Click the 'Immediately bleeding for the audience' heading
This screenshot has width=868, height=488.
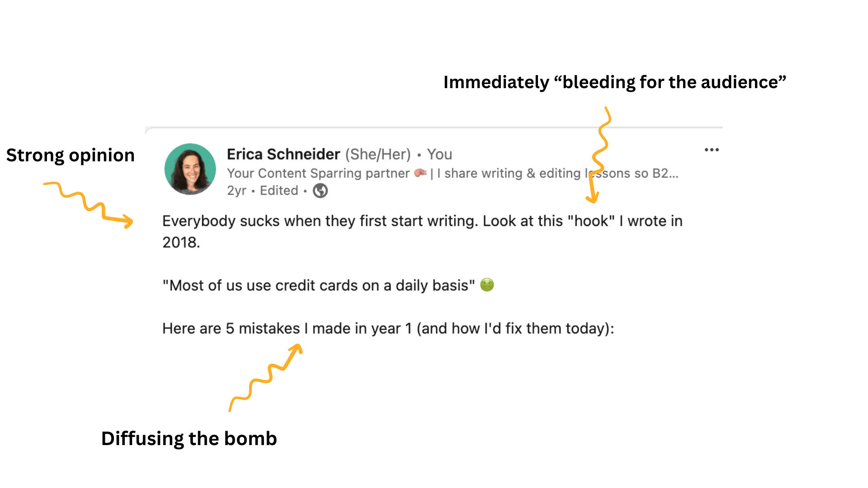(x=615, y=82)
